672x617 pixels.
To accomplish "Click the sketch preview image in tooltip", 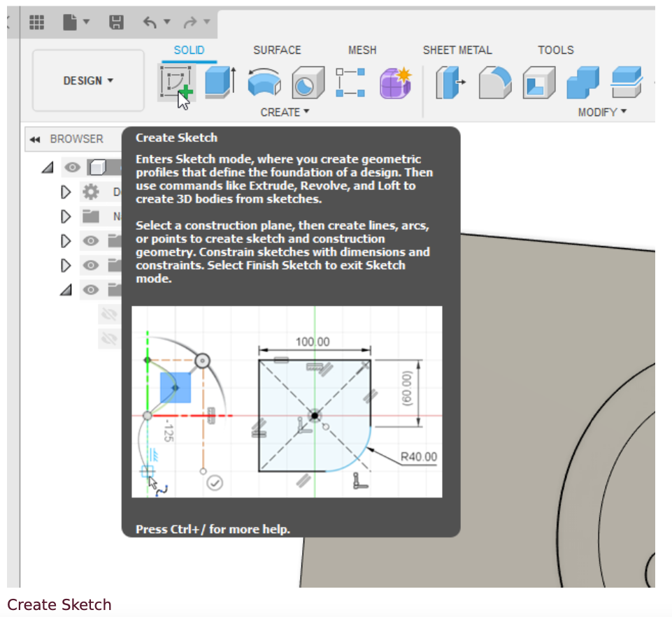I will click(x=287, y=402).
